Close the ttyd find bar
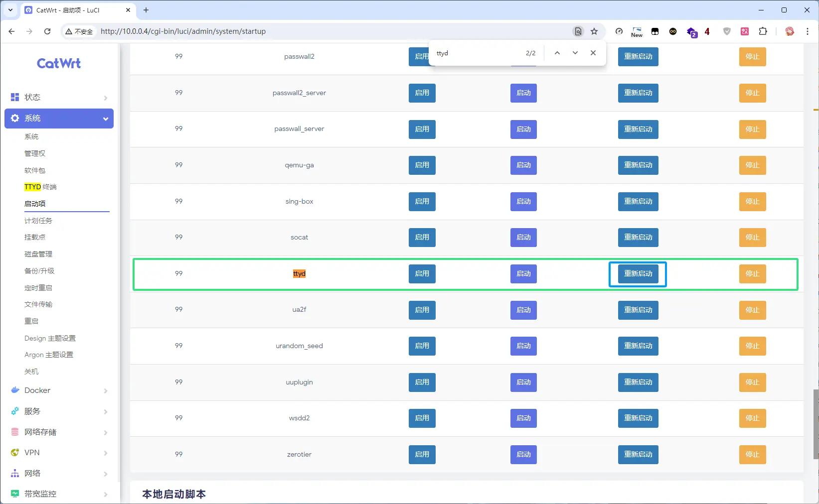819x504 pixels. click(x=593, y=53)
